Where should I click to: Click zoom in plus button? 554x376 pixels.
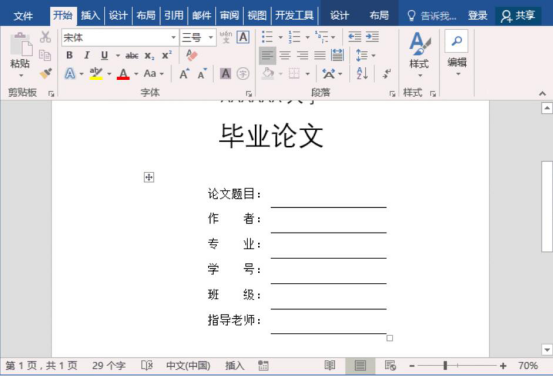tap(503, 366)
